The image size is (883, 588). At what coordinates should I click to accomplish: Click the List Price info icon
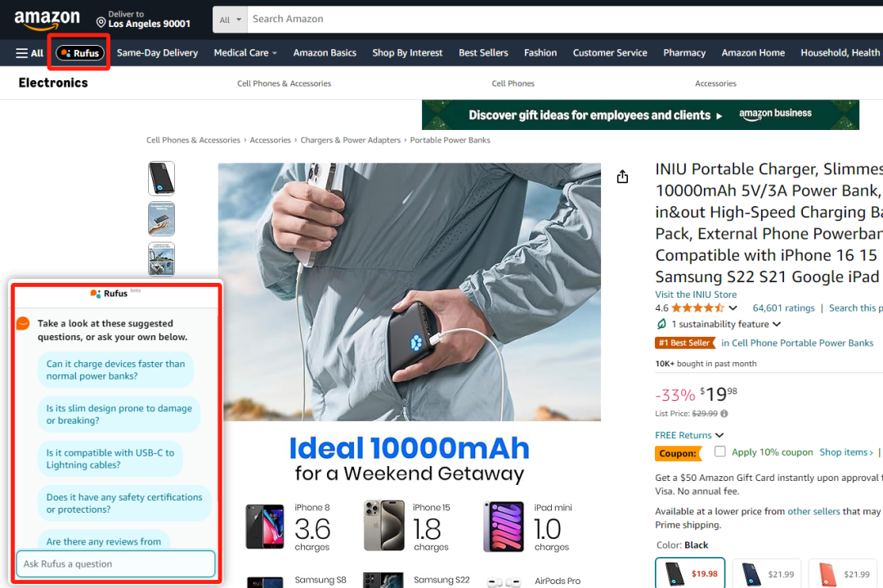pos(724,414)
